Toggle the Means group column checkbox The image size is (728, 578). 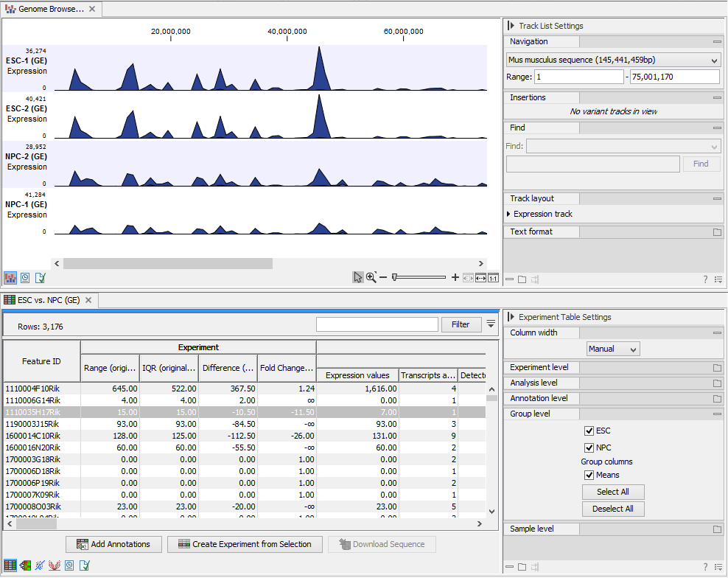pos(589,475)
